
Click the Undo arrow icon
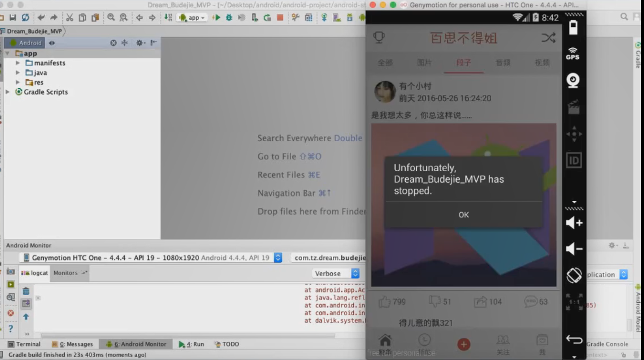tap(41, 17)
